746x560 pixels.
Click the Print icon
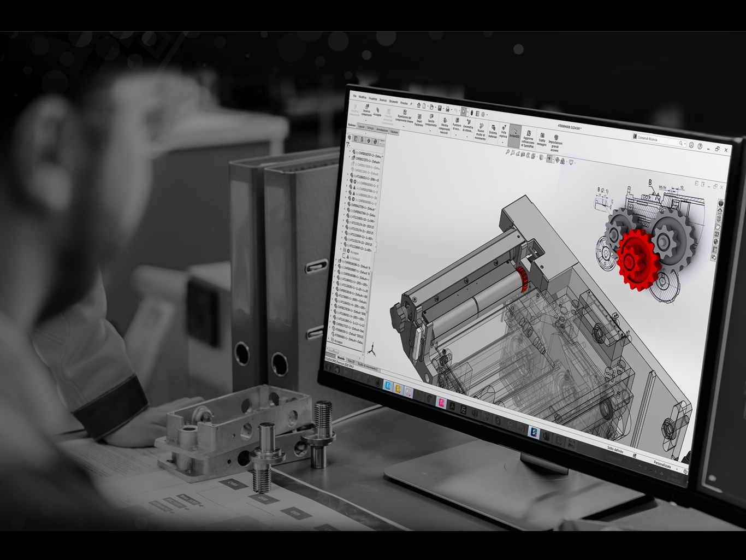[x=447, y=109]
